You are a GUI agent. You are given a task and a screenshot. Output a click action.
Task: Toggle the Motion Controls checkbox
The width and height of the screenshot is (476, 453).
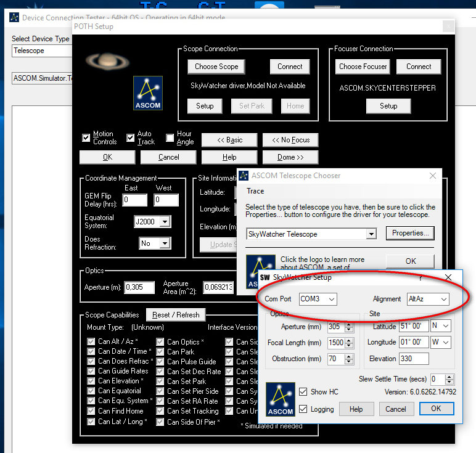coord(86,138)
